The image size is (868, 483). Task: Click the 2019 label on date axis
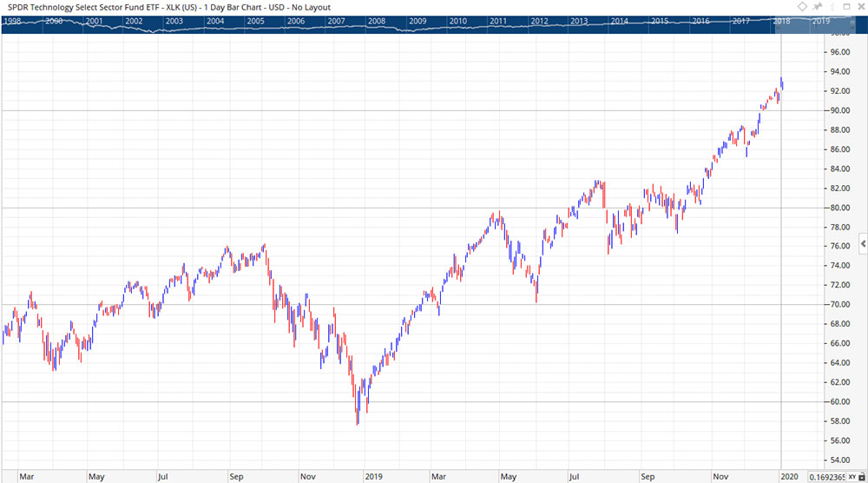(374, 476)
